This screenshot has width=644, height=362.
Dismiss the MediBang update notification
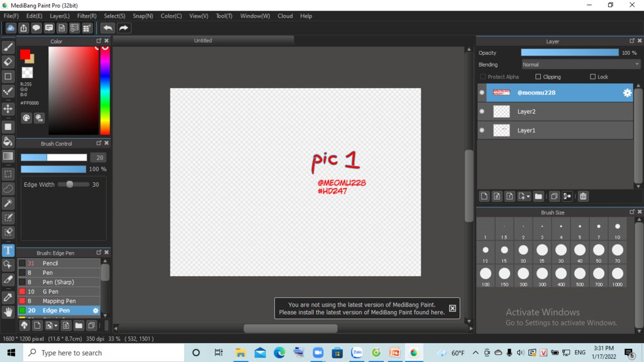click(452, 308)
